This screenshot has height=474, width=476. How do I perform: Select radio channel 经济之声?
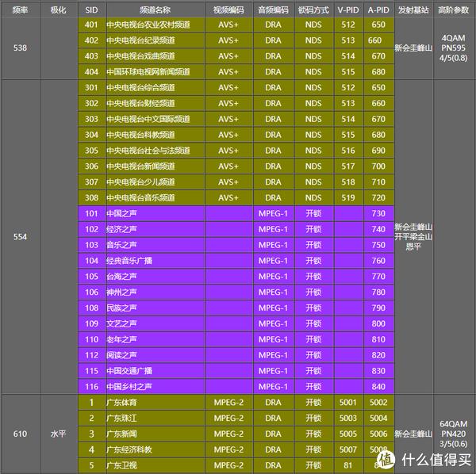pos(121,229)
